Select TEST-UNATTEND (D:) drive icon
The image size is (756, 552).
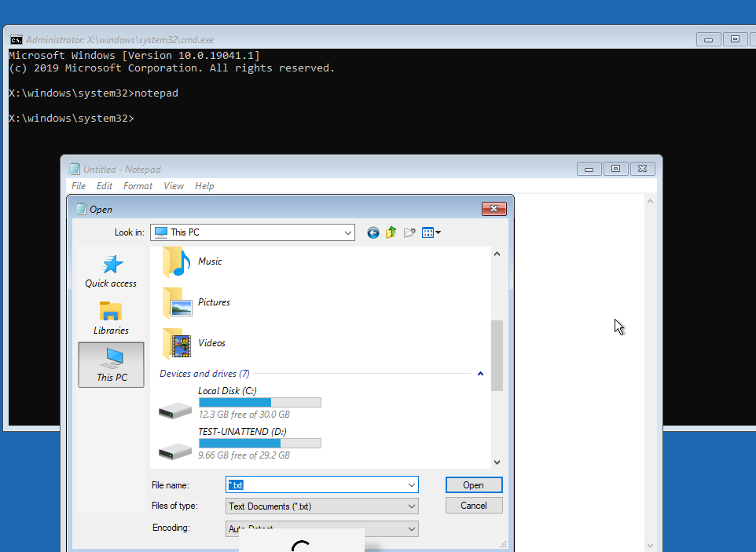175,451
